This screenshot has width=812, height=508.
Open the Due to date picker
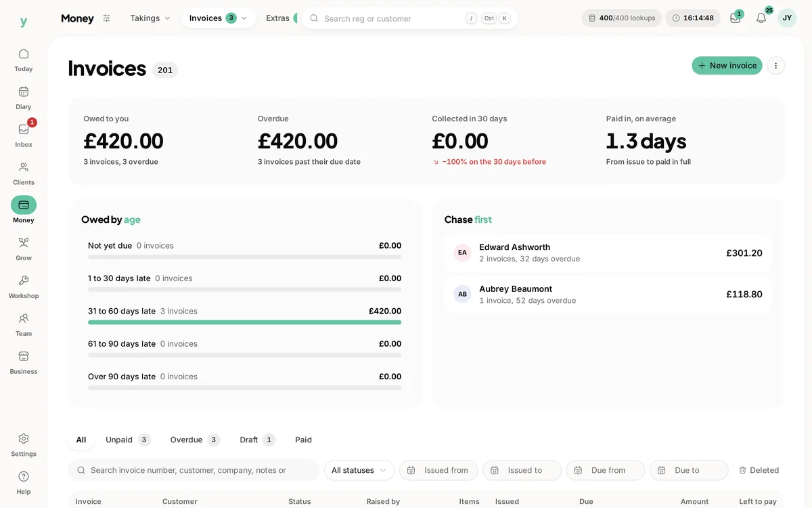point(689,470)
